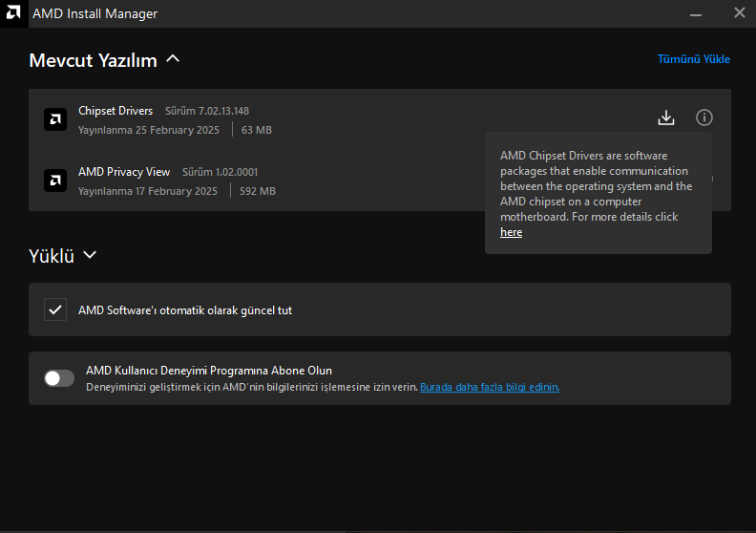This screenshot has width=756, height=533.
Task: Open the Burada daha fazla bilgi edinin link
Action: 490,387
